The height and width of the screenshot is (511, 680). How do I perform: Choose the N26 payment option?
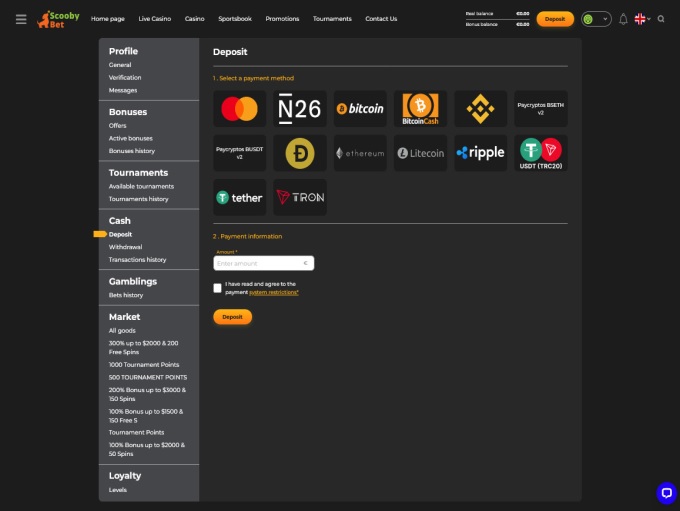tap(300, 109)
